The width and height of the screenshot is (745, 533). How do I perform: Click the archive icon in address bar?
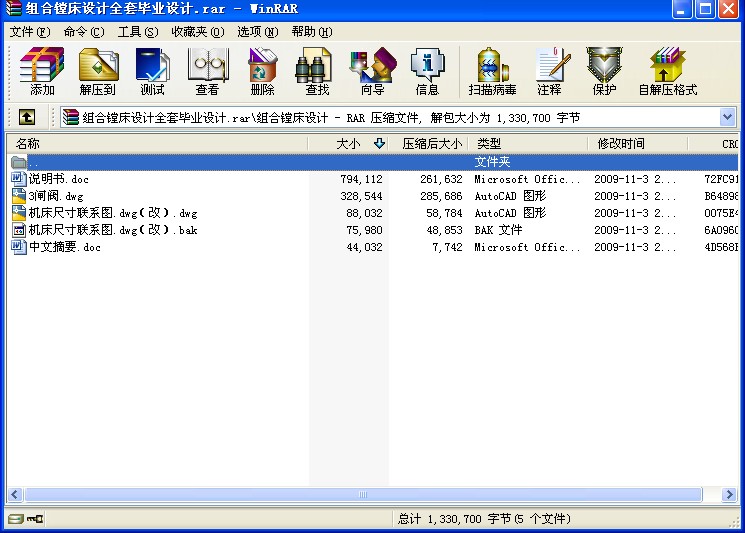click(x=70, y=117)
